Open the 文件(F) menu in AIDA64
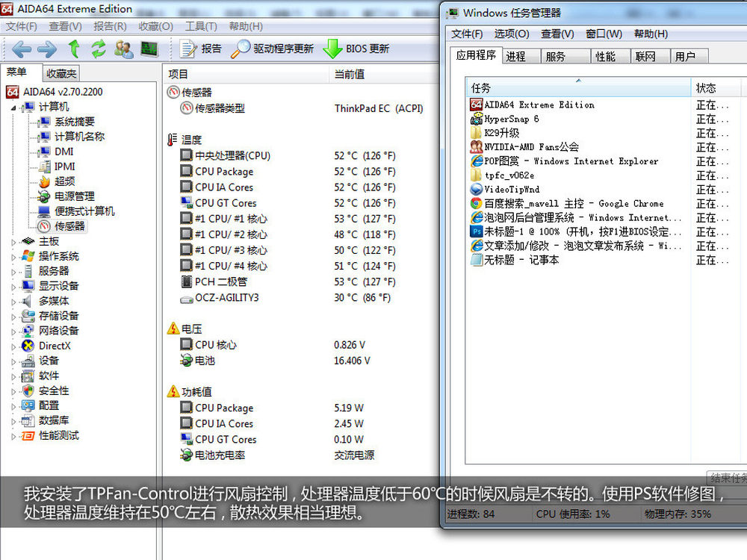Screen dimensions: 747x560 (22, 27)
